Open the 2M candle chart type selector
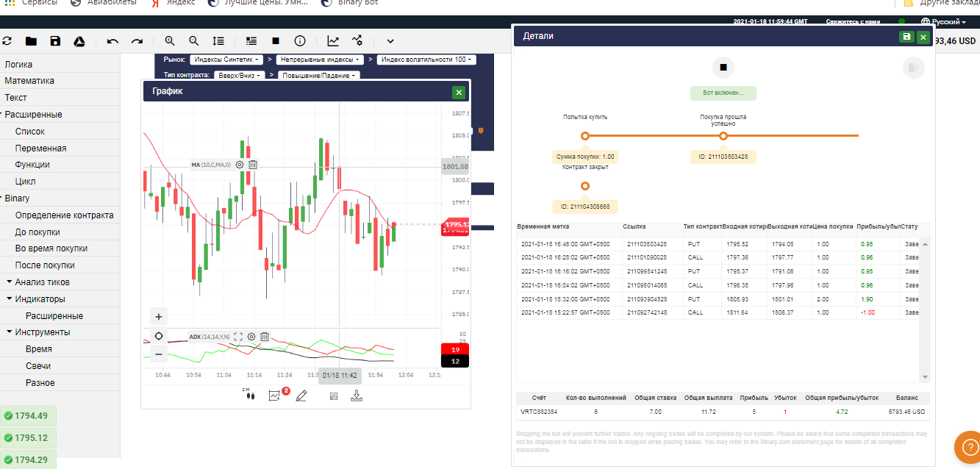980x469 pixels. pos(250,394)
